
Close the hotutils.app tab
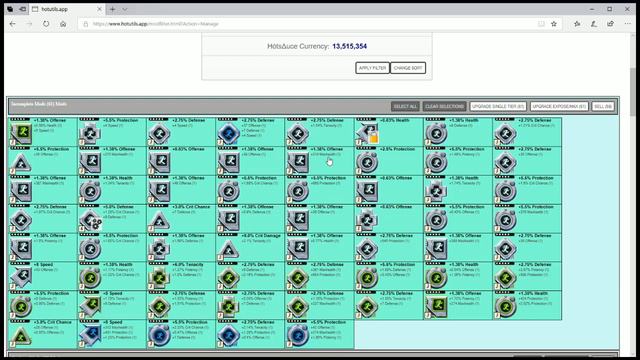[x=99, y=9]
